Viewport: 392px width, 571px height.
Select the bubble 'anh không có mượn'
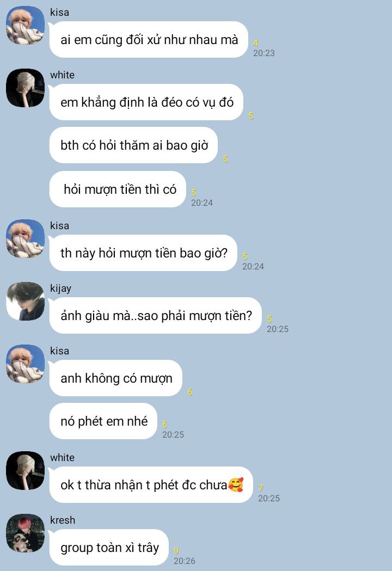click(115, 378)
